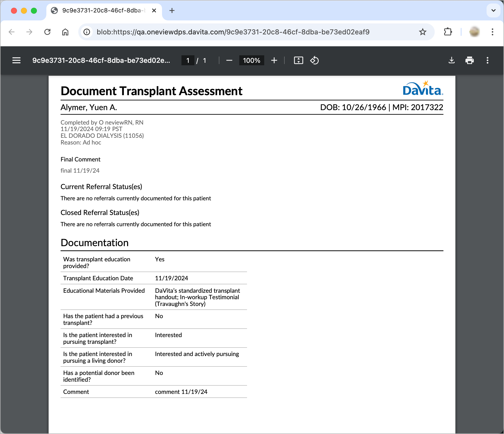504x434 pixels.
Task: Click the page number field
Action: (188, 60)
